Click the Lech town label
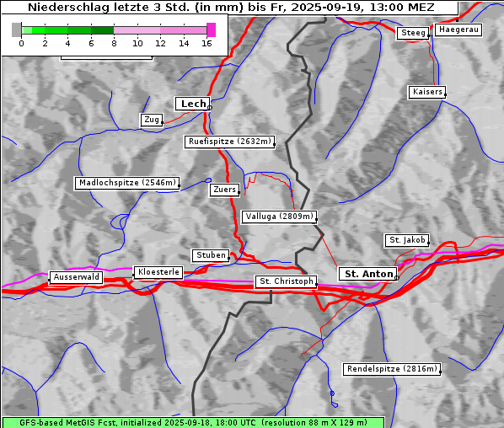The width and height of the screenshot is (504, 428). [192, 104]
